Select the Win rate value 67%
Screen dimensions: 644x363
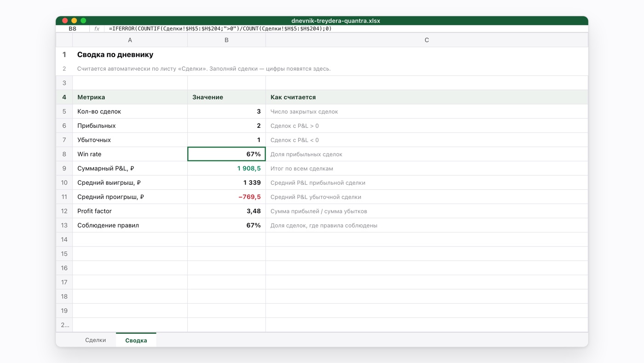(x=226, y=154)
